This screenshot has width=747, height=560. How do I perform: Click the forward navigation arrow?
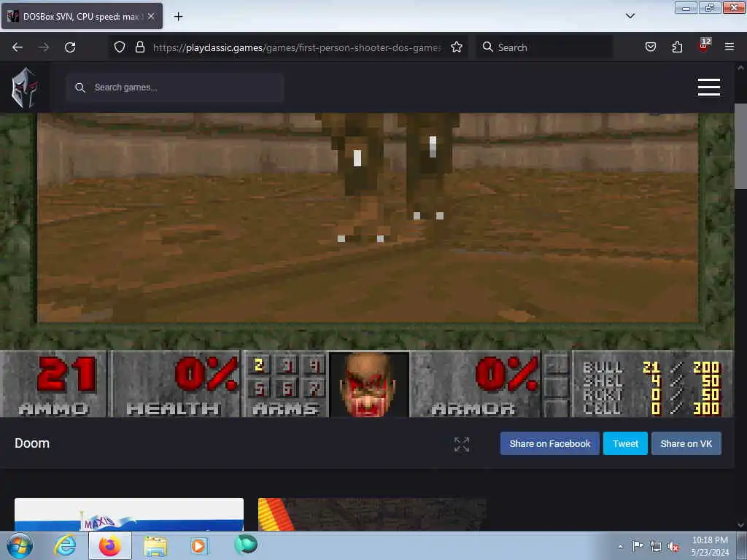pos(44,47)
